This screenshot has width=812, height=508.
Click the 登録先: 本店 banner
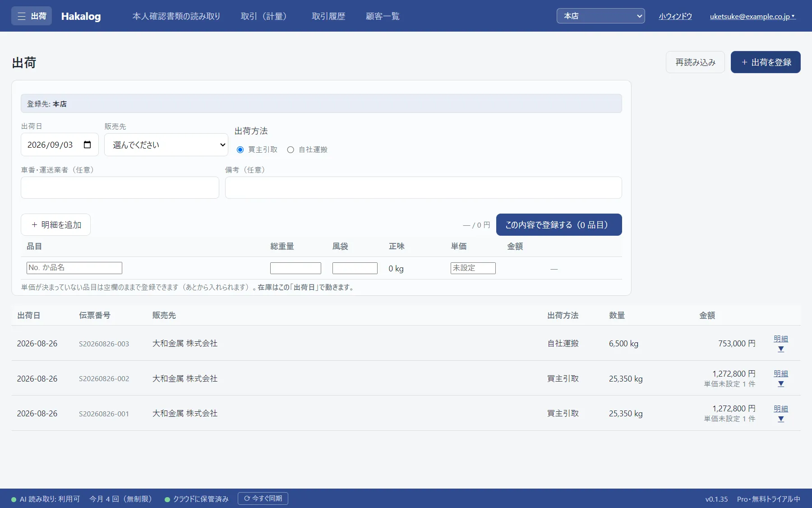pos(321,103)
